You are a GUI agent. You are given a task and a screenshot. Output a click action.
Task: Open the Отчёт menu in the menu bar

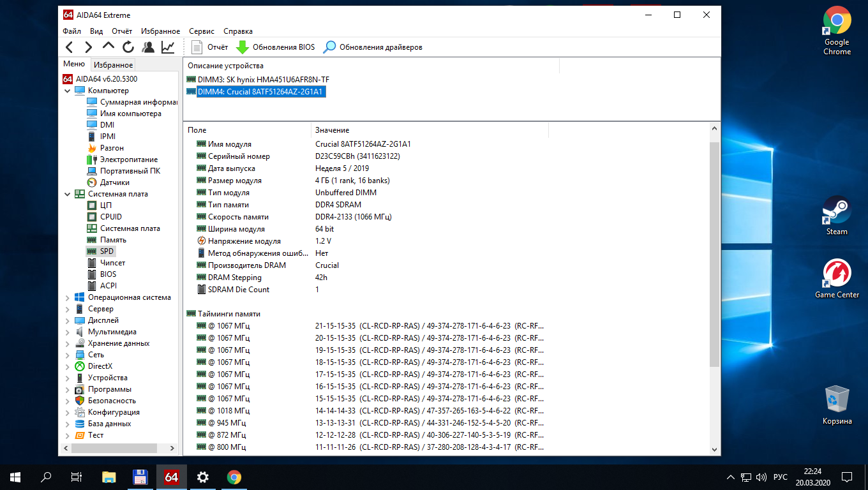(122, 31)
